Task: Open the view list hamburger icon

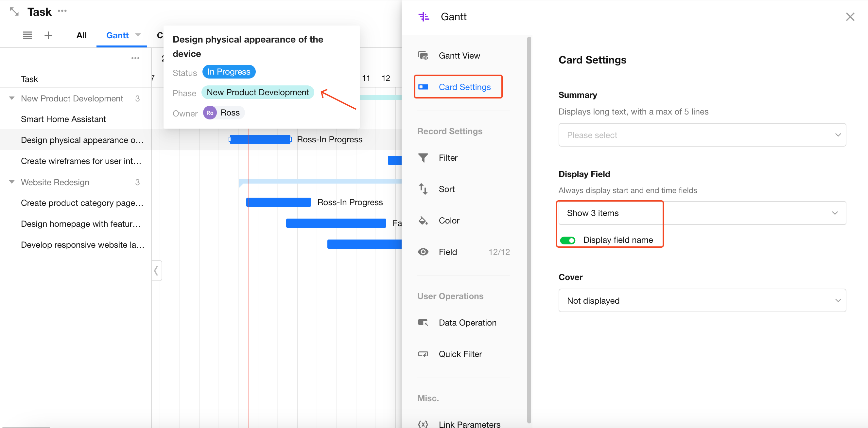Action: tap(27, 35)
